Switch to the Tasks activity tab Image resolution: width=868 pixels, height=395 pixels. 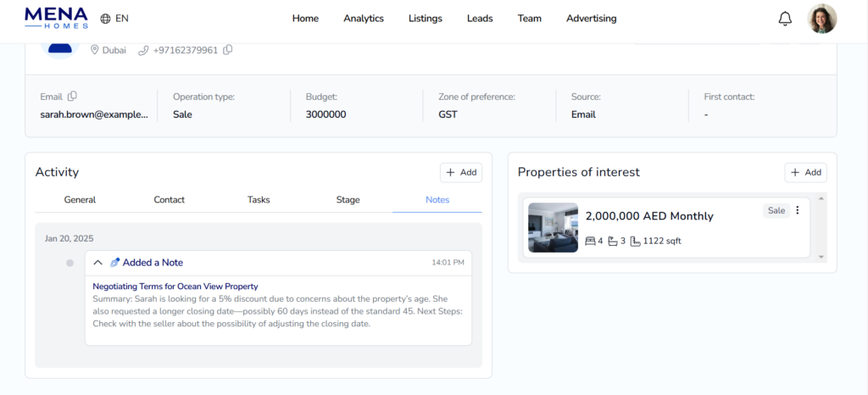tap(259, 200)
